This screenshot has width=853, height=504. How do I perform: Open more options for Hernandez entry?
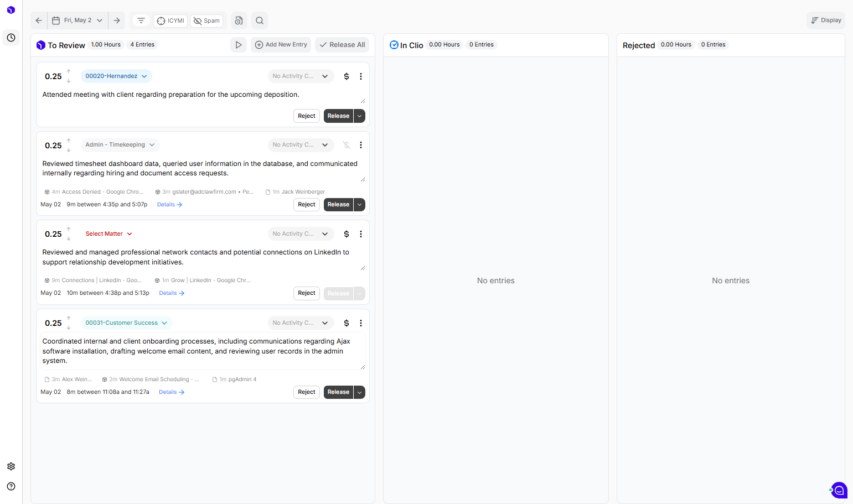tap(361, 76)
